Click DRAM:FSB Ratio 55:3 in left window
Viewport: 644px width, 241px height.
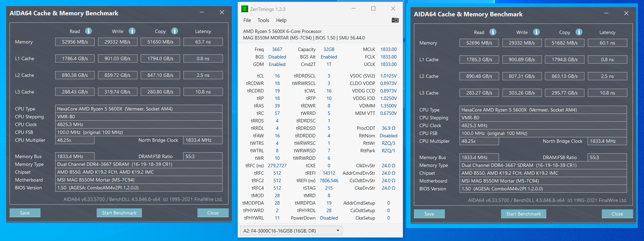coord(203,156)
